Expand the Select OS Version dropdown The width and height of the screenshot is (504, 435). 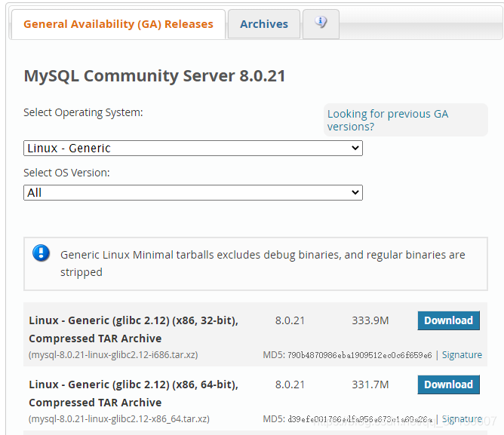coord(193,192)
